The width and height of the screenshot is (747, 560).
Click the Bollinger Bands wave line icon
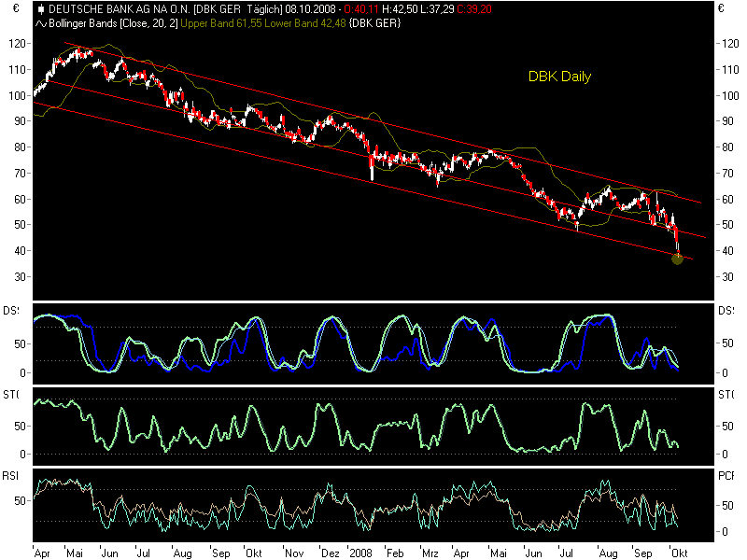[41, 23]
